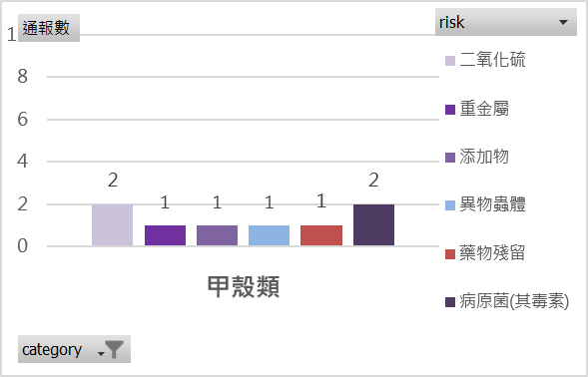Open the risk field dropdown button
The image size is (588, 377).
point(506,22)
